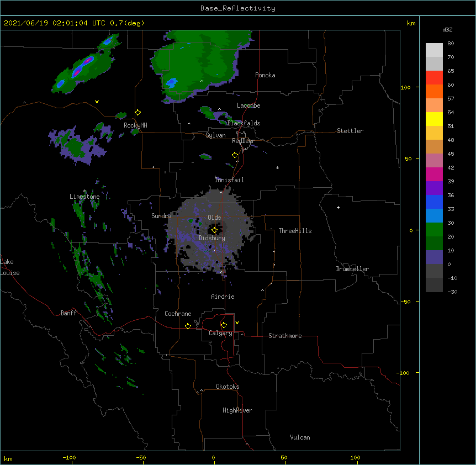Pick the magenta 39-42 dBZ legend swatch
Viewport: 476px width, 465px height.
pyautogui.click(x=434, y=174)
